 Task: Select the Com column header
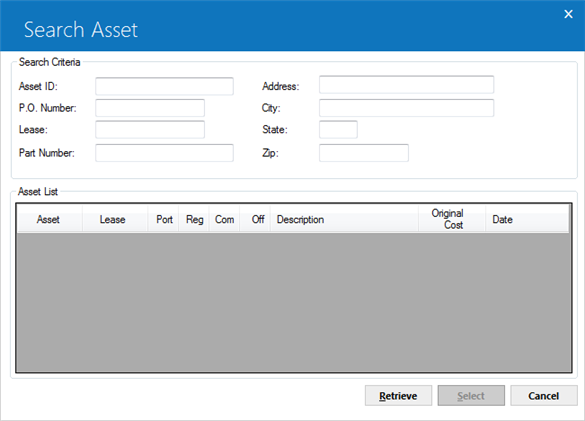224,219
